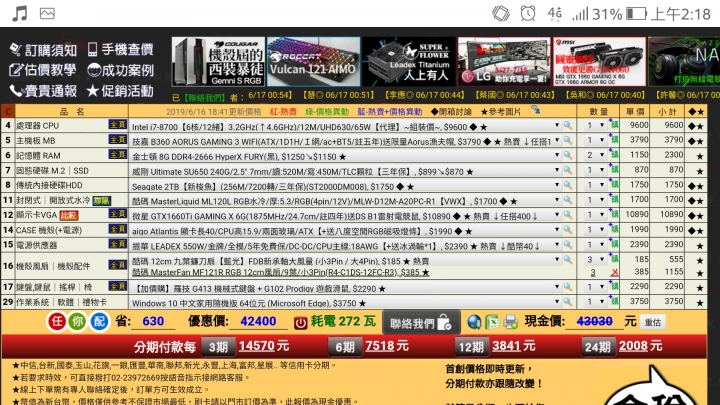Open 酷碼 MasterFan MF121R RGB product link
Viewport: 720px width, 405px height.
pyautogui.click(x=281, y=272)
